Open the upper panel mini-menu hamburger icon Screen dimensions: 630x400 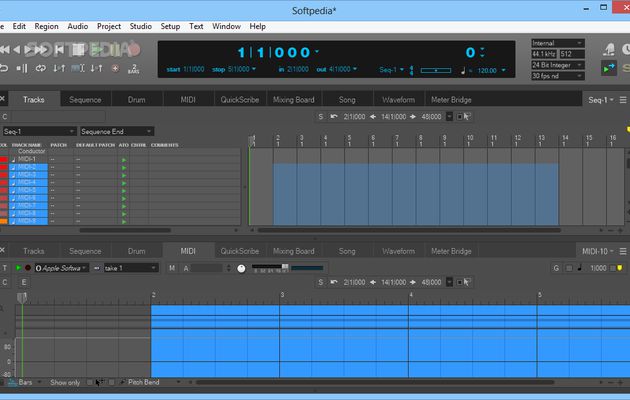[623, 100]
